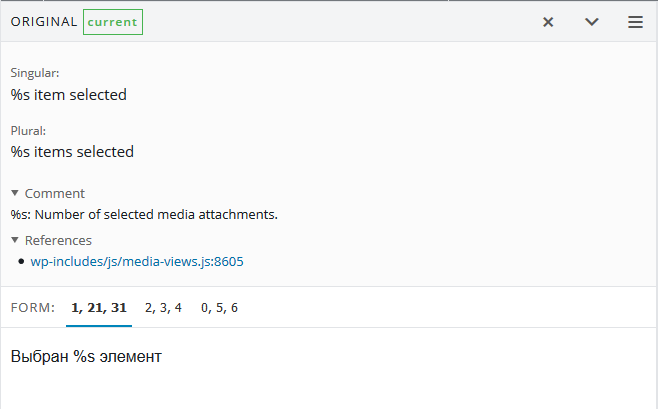Click the "FORM:" label
658x409 pixels.
point(33,308)
